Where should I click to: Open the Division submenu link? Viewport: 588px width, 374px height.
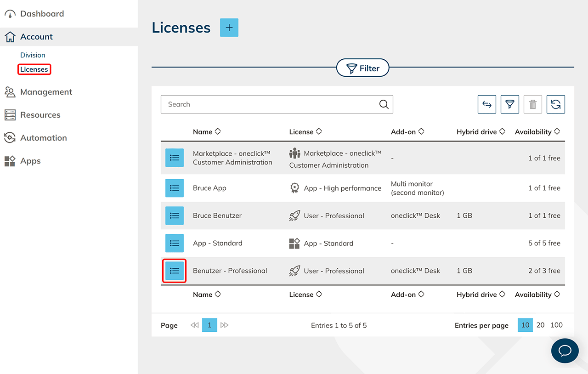33,55
